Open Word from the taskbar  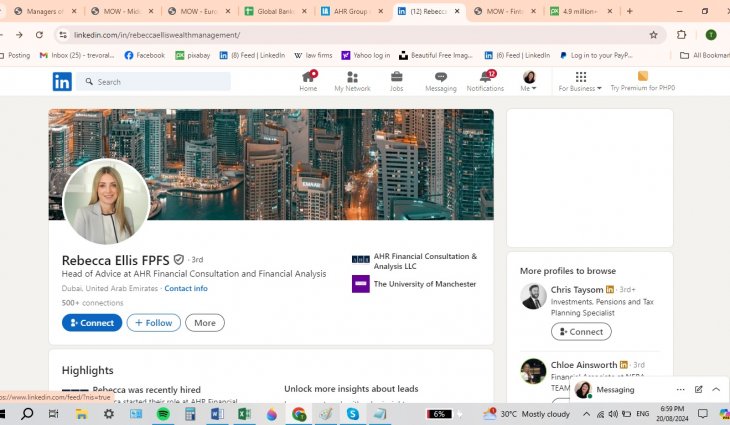click(x=217, y=414)
